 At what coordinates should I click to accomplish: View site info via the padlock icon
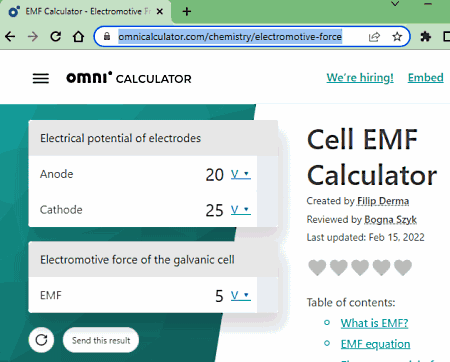107,36
